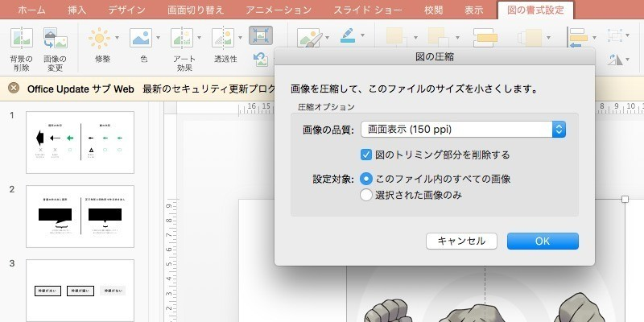This screenshot has height=322, width=644.
Task: Click the Office Update サブ Web text
Action: [x=80, y=89]
